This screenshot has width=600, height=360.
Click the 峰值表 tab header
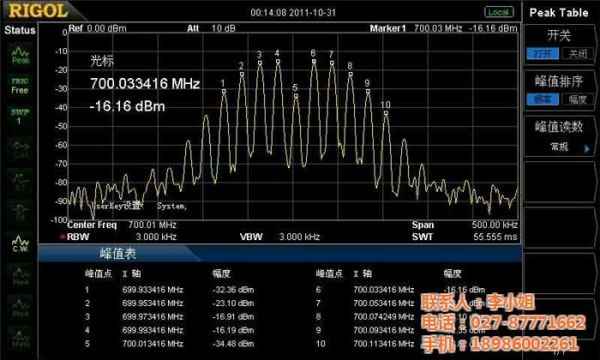click(118, 254)
